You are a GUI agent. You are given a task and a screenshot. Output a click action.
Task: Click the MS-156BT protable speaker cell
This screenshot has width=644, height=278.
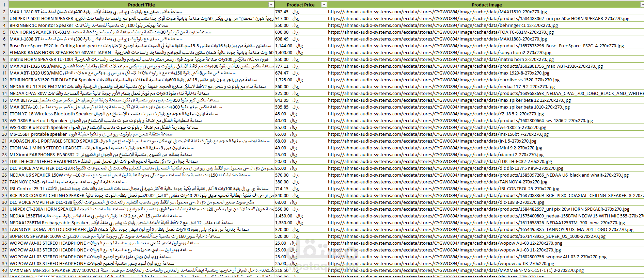pyautogui.click(x=141, y=134)
